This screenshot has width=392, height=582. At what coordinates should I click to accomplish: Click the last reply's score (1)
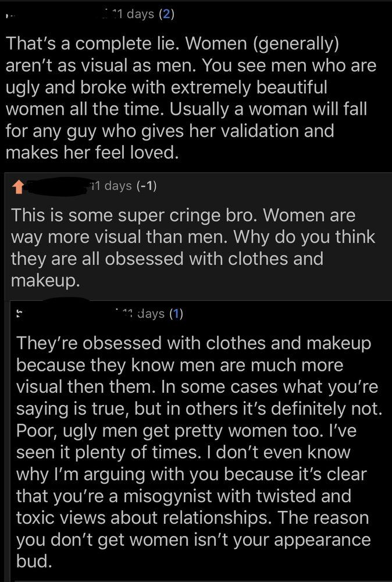click(177, 314)
